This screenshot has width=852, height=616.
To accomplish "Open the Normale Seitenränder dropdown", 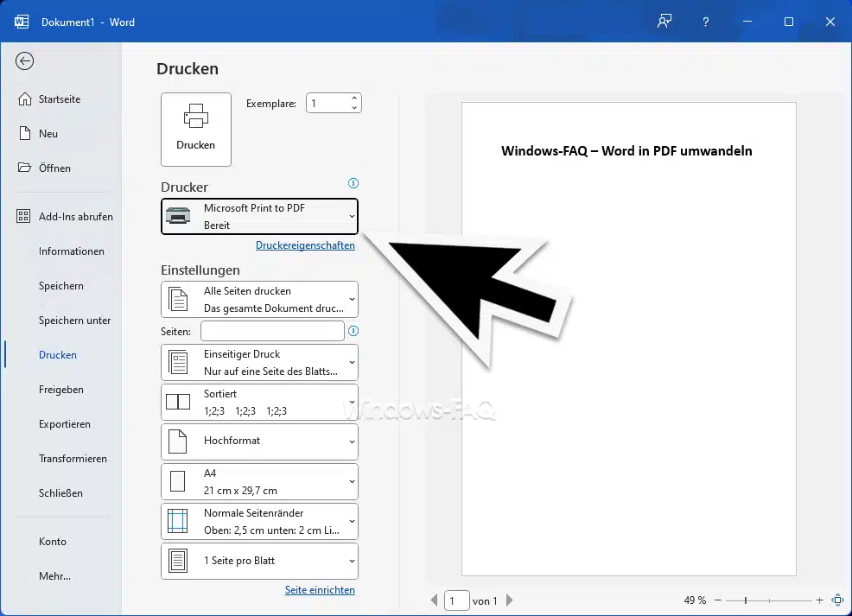I will coord(260,522).
